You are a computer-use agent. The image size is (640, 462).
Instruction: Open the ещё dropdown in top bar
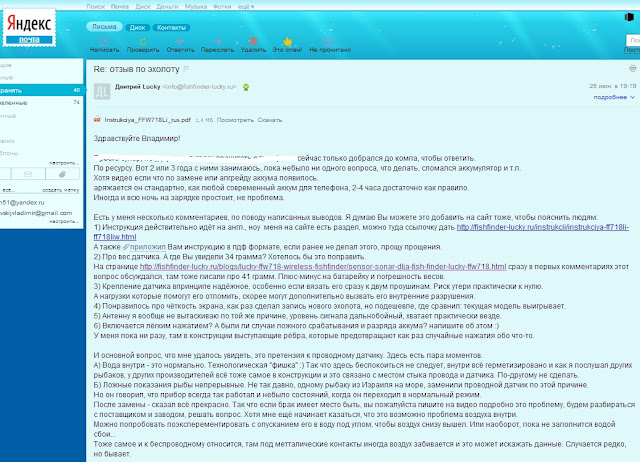tap(246, 7)
